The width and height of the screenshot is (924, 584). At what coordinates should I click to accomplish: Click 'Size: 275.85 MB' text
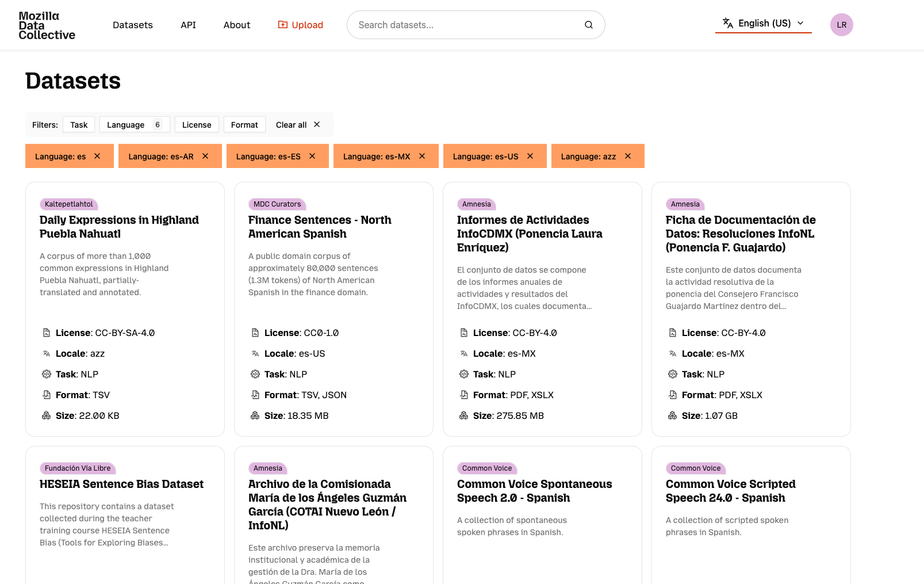click(x=508, y=415)
